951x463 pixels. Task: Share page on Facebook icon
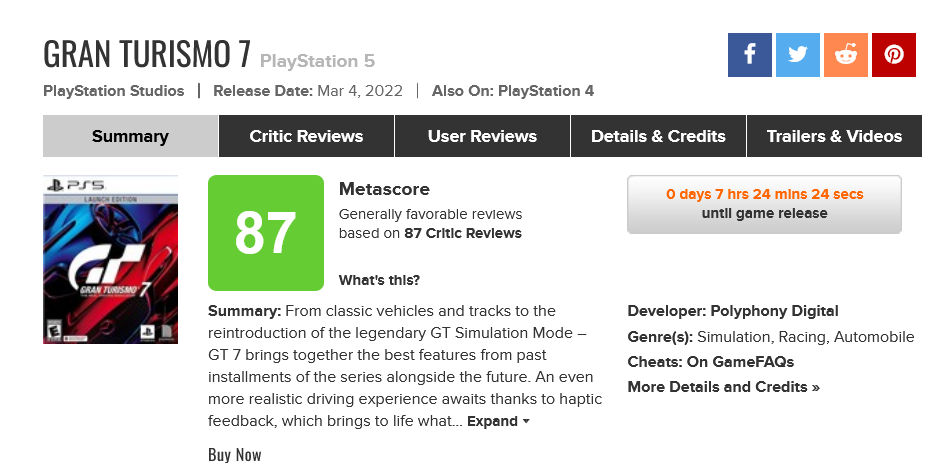click(749, 55)
